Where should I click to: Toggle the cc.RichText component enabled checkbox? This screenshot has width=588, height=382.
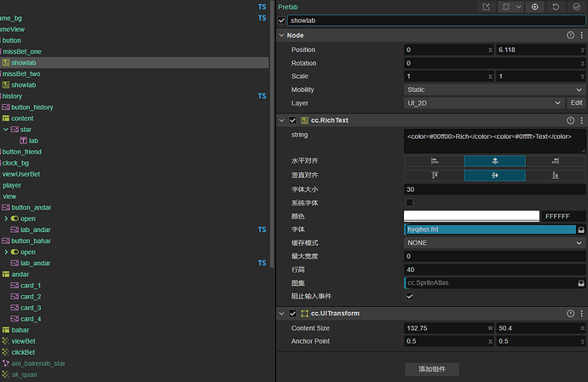292,120
